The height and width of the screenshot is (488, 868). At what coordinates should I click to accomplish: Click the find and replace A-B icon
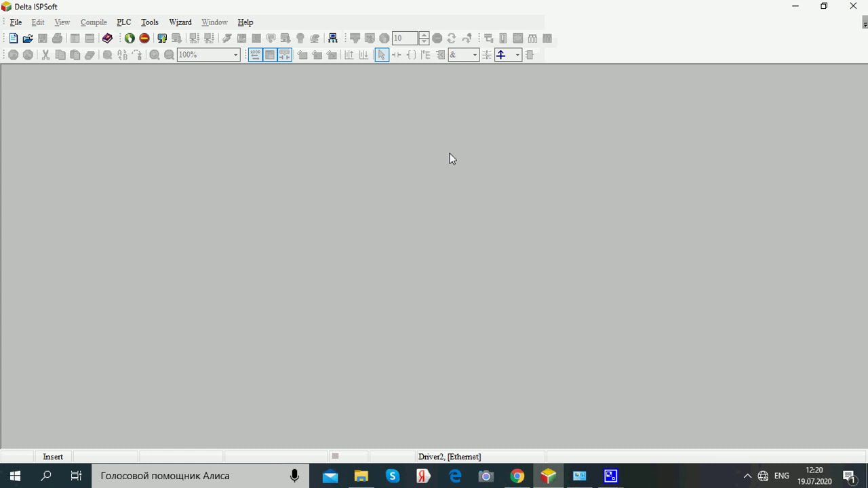tap(122, 55)
